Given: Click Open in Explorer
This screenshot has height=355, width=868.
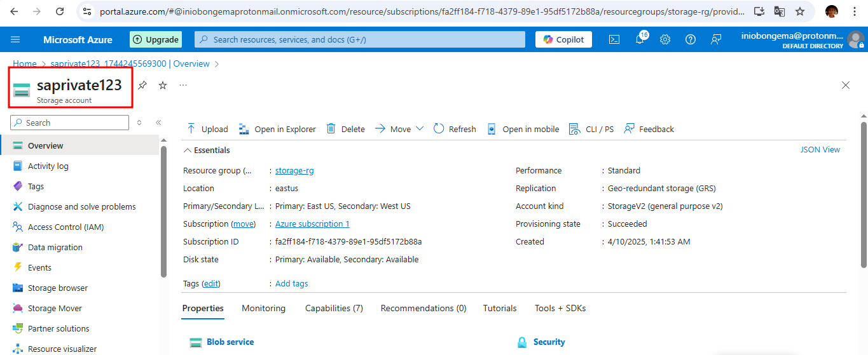Looking at the screenshot, I should click(x=277, y=129).
